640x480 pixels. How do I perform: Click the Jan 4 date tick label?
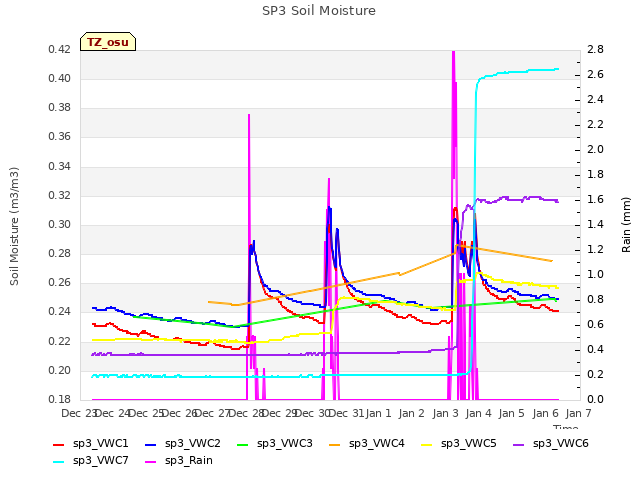(478, 413)
